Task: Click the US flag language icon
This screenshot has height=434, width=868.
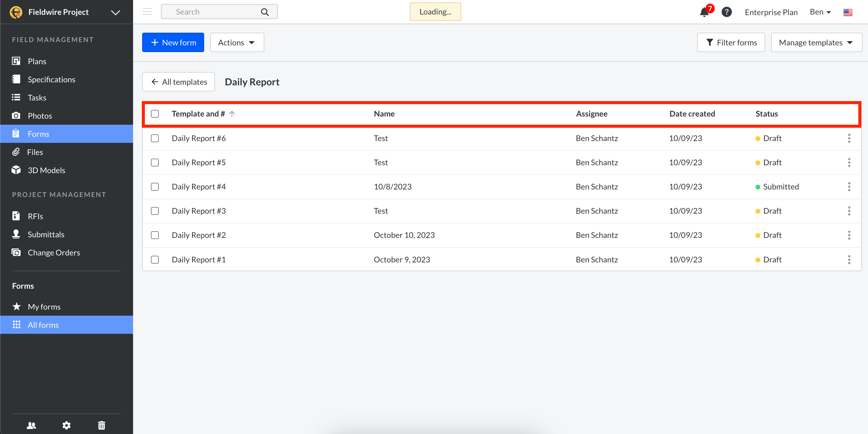Action: point(848,12)
